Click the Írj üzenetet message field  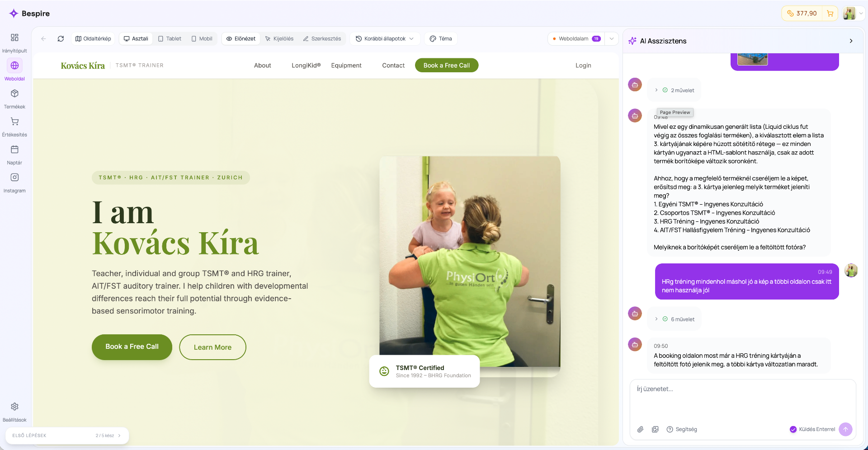point(743,401)
